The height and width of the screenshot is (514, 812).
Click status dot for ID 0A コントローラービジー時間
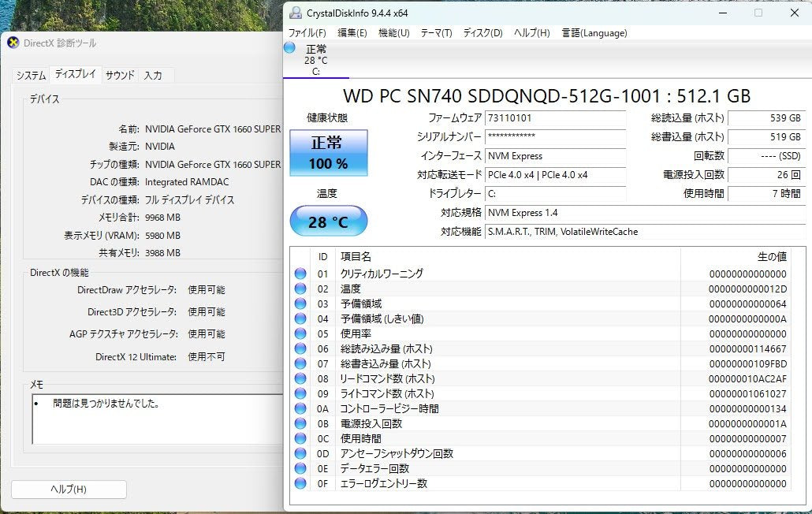[300, 409]
